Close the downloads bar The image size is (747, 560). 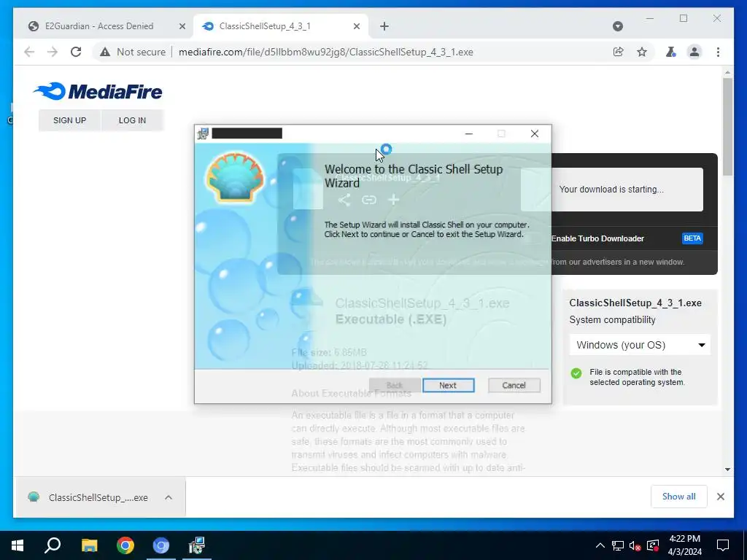point(720,497)
